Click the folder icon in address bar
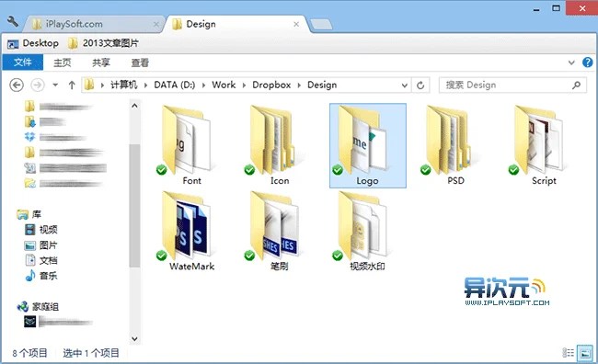This screenshot has width=598, height=364. pos(89,85)
